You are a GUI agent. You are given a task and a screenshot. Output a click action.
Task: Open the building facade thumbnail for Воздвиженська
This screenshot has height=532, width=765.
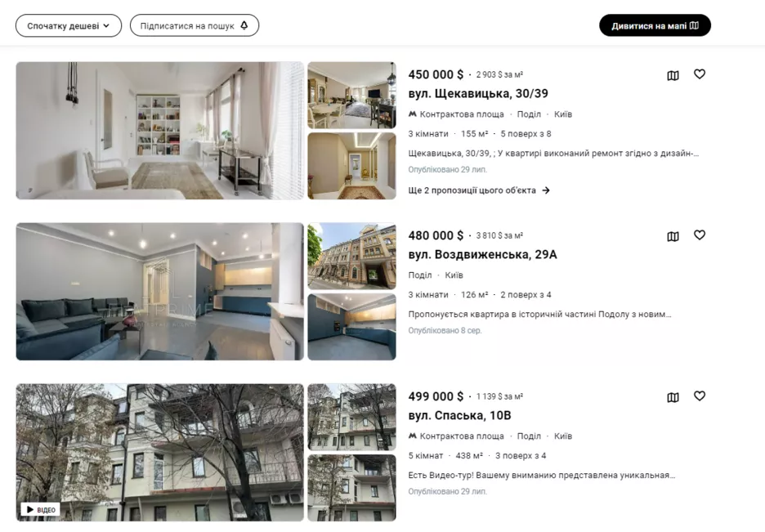pyautogui.click(x=351, y=256)
